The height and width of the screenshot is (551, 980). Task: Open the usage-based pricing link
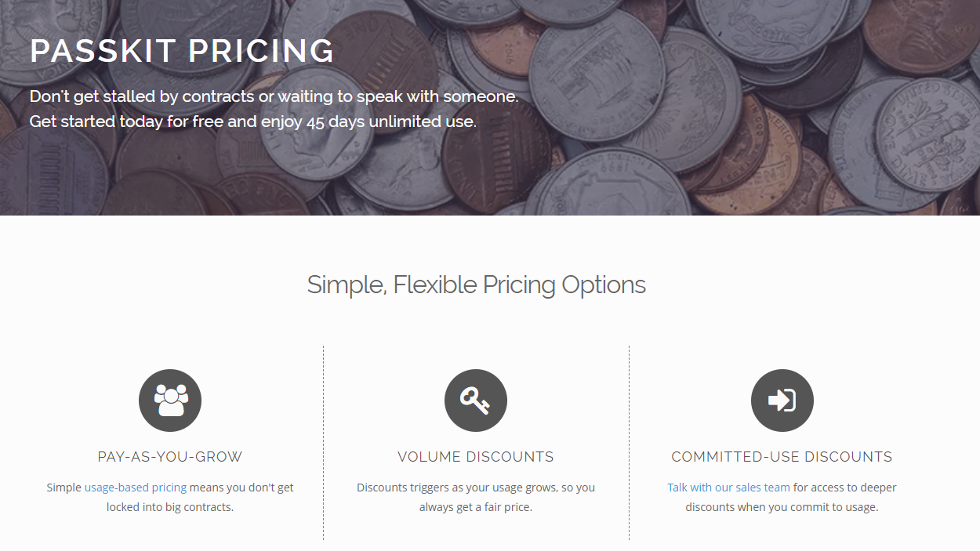(x=136, y=488)
